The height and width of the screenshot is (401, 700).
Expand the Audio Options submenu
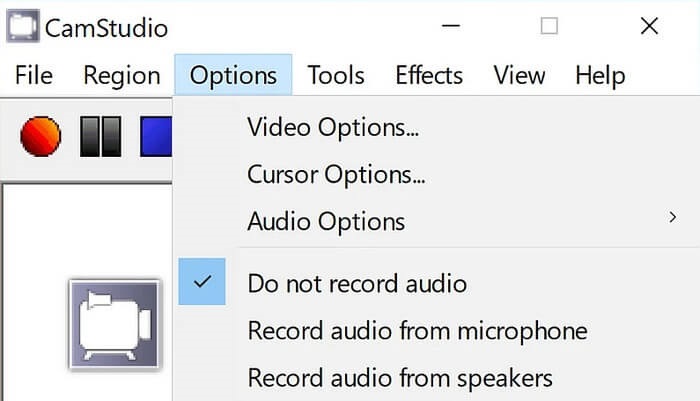click(437, 221)
